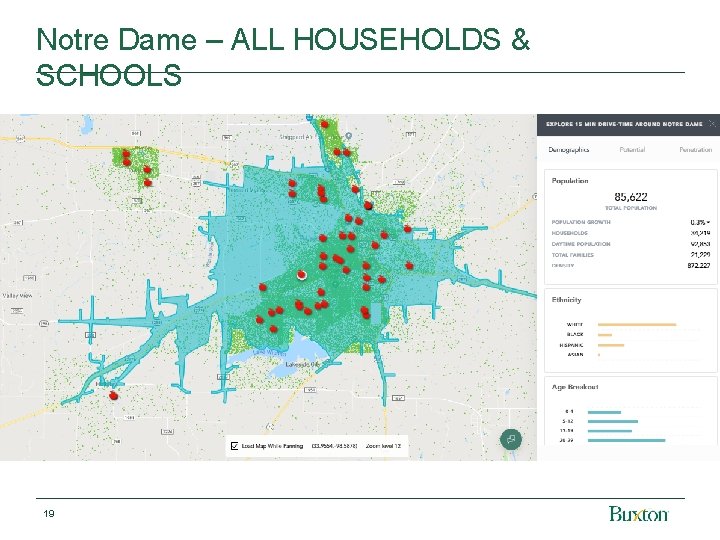Click the Buxton logo
The width and height of the screenshot is (720, 540).
(x=638, y=514)
